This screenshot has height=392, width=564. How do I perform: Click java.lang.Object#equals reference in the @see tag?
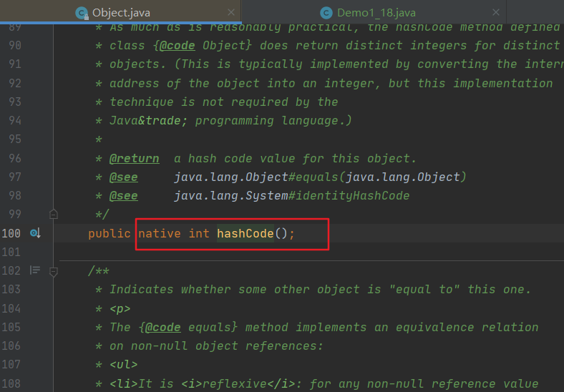click(320, 177)
